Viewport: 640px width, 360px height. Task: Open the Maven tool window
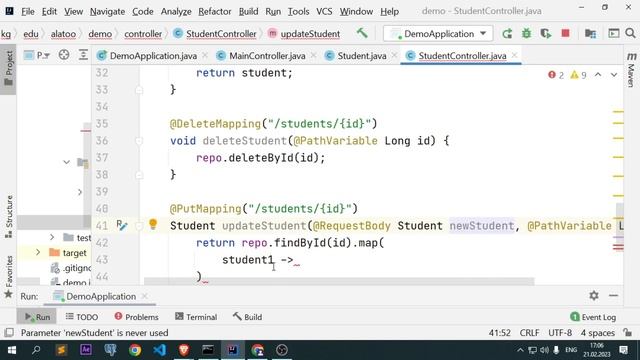point(631,69)
